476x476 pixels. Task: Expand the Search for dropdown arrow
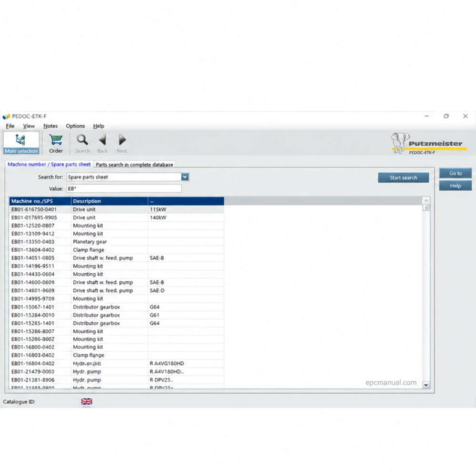(185, 177)
